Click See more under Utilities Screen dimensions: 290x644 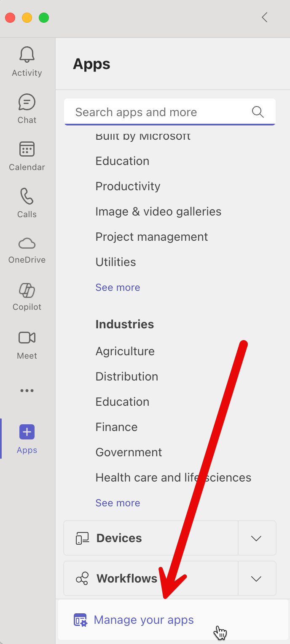click(x=118, y=287)
